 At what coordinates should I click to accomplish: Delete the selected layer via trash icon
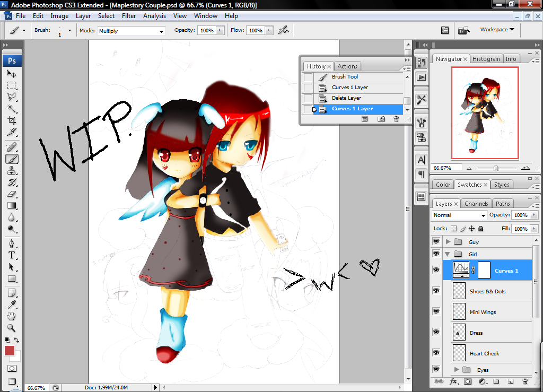(525, 381)
